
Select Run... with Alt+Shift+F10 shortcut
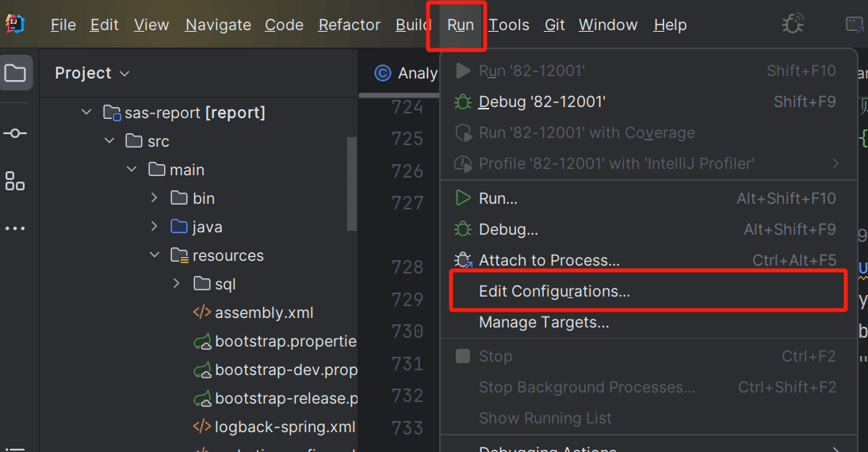648,198
